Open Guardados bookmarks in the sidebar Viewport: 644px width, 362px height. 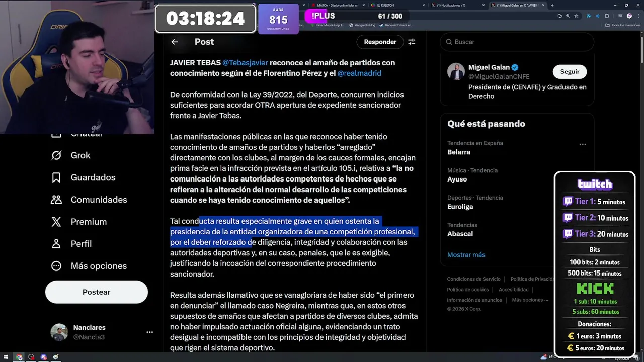(83, 177)
